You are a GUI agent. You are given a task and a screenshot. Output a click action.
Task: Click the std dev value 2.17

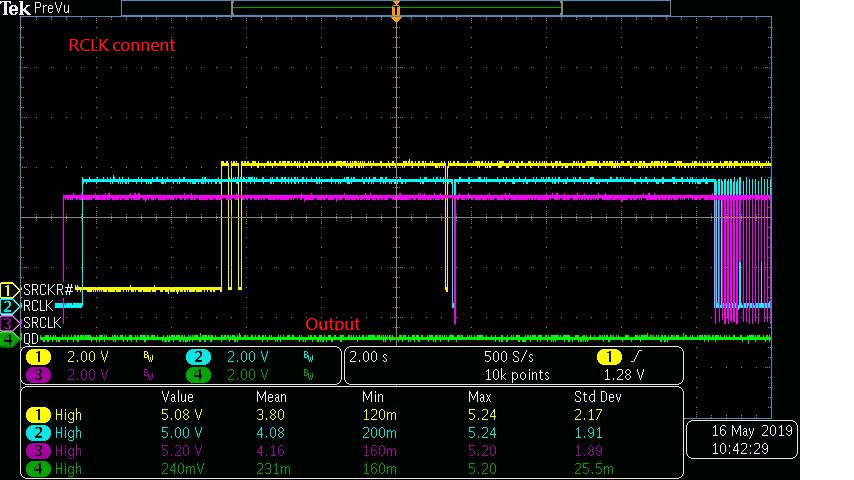(588, 415)
